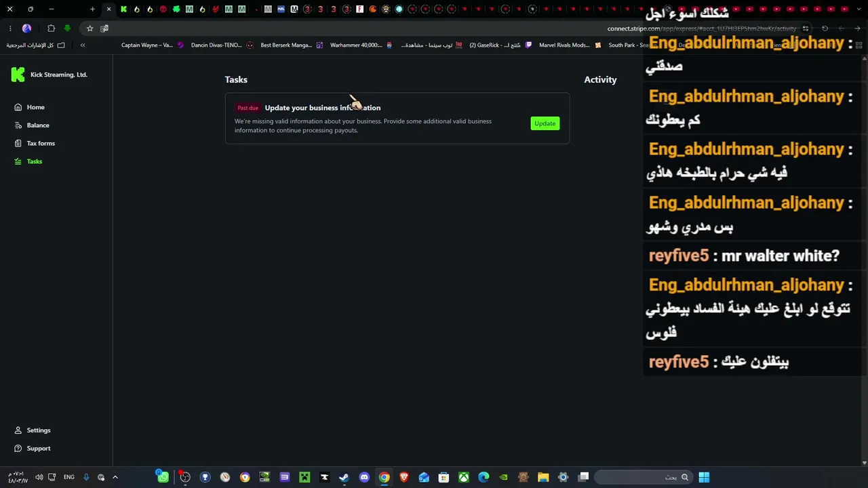The image size is (868, 488).
Task: Bookmark this page with the star icon
Action: pos(90,28)
